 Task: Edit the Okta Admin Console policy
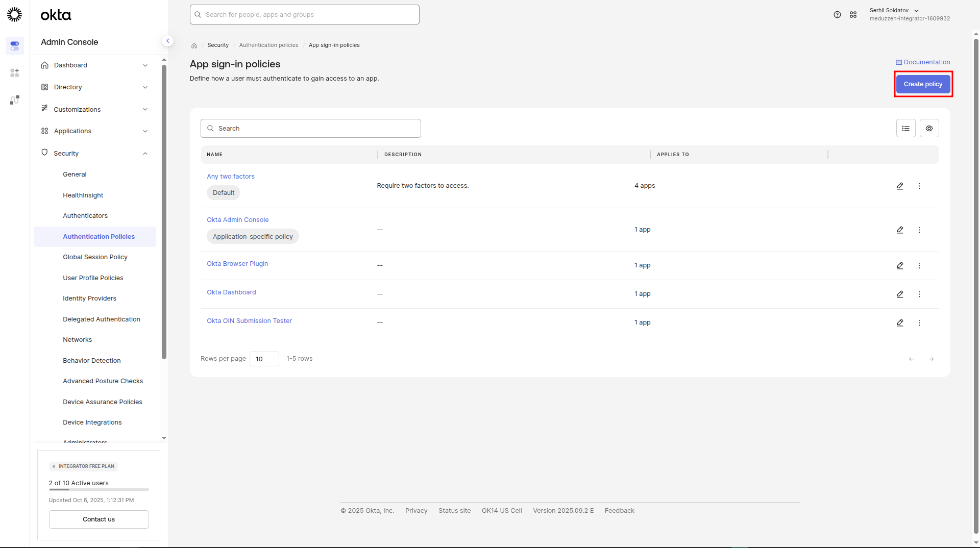click(900, 230)
